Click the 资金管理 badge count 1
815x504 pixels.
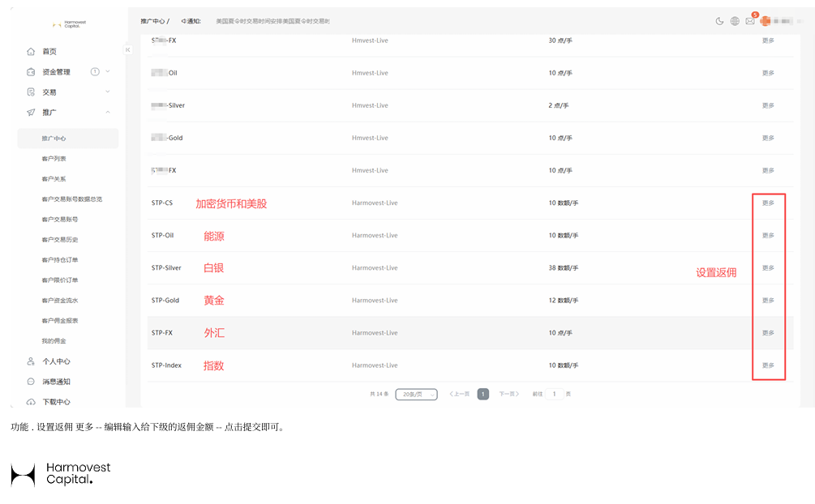[x=95, y=71]
